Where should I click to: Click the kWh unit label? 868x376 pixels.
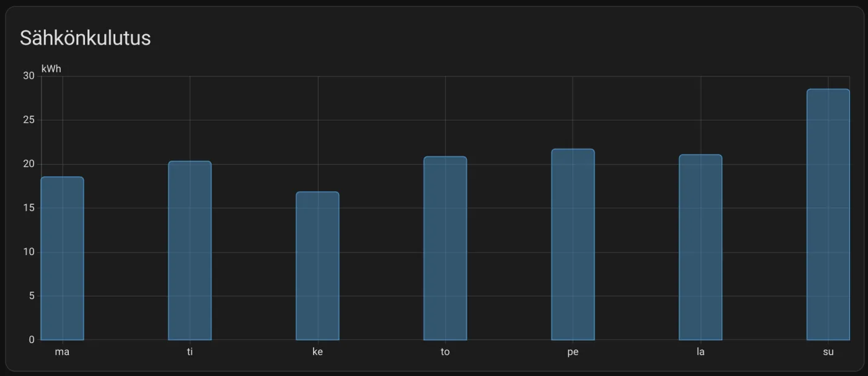51,69
